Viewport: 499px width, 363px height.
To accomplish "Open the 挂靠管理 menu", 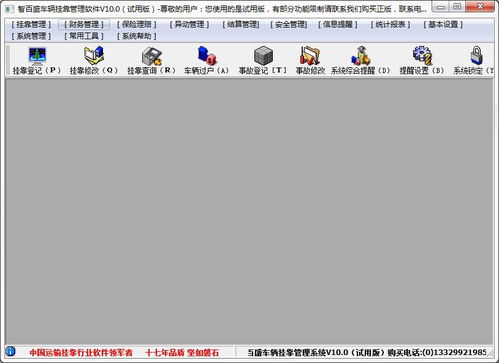I will tap(31, 24).
